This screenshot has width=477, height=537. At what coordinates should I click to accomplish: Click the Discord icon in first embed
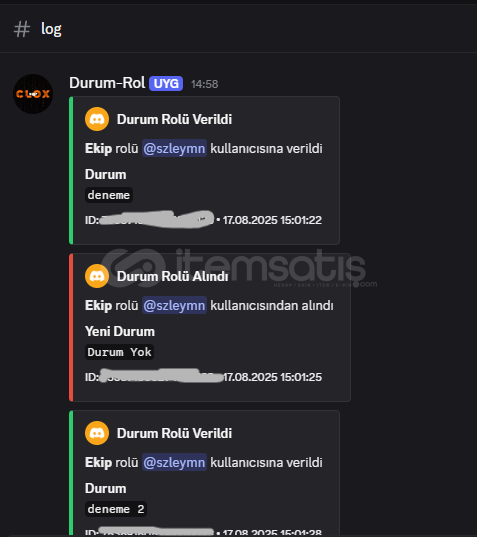pos(97,119)
